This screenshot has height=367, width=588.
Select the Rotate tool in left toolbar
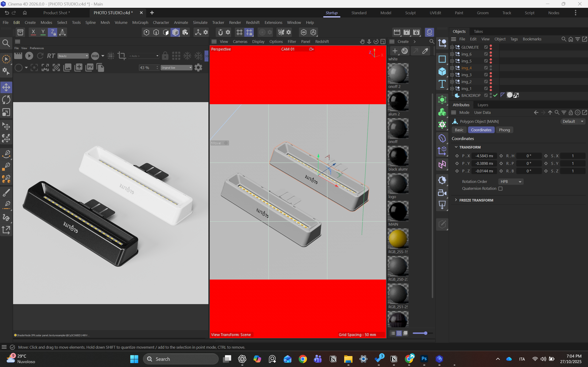(6, 100)
